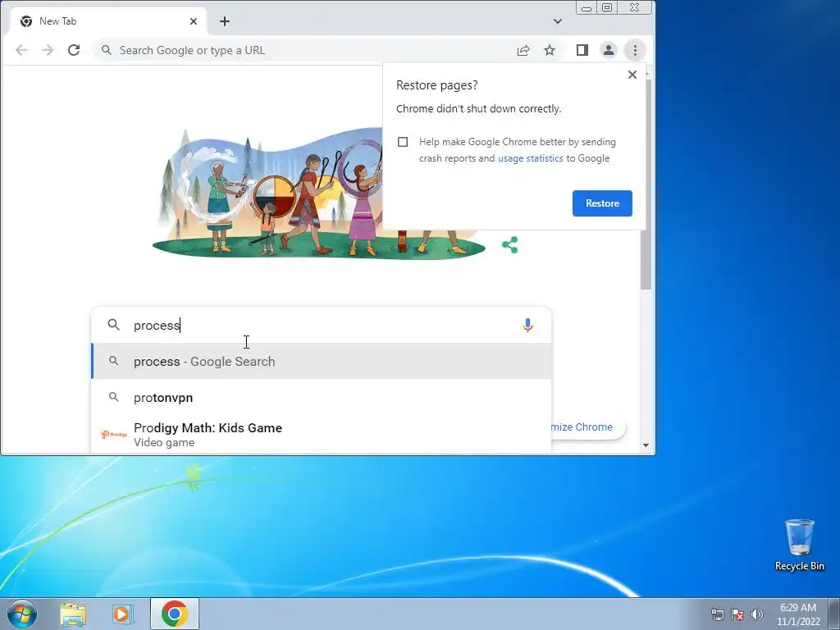
Task: Select 'Prodigy Math: Kids Game' suggestion
Action: (322, 435)
